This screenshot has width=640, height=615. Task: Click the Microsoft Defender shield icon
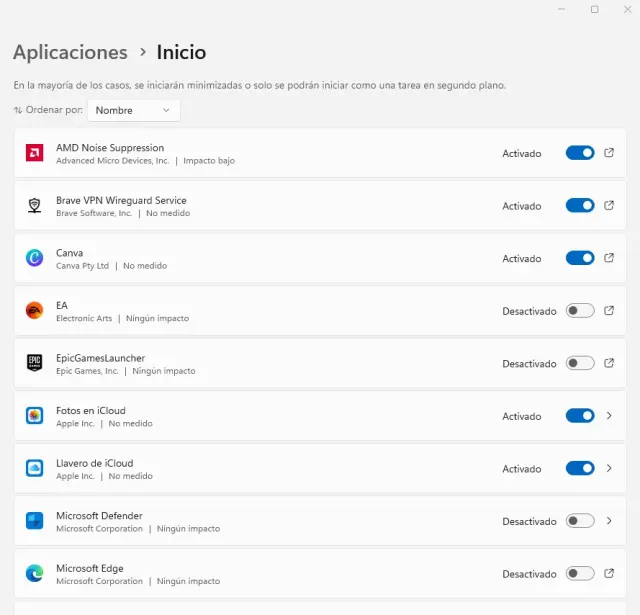tap(34, 521)
